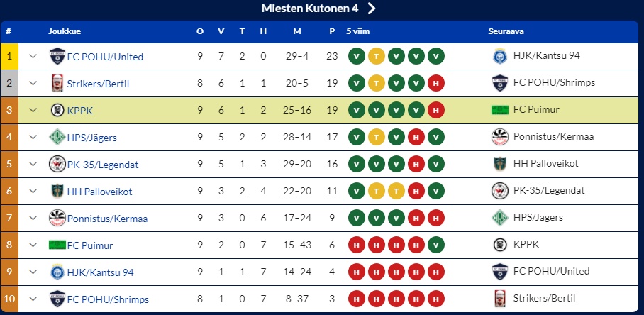This screenshot has height=315, width=644.
Task: Click the yellow T result badge for FC POHU/United
Action: coord(376,56)
